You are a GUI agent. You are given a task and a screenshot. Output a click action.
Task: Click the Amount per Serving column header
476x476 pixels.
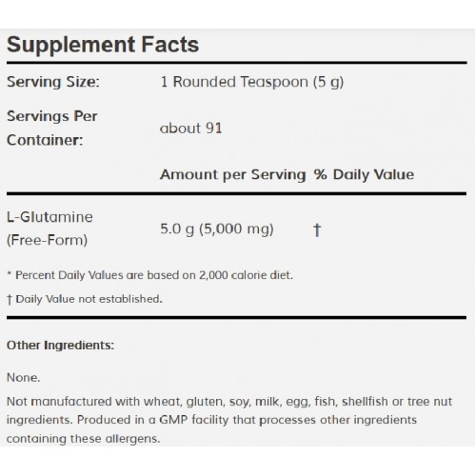point(233,175)
